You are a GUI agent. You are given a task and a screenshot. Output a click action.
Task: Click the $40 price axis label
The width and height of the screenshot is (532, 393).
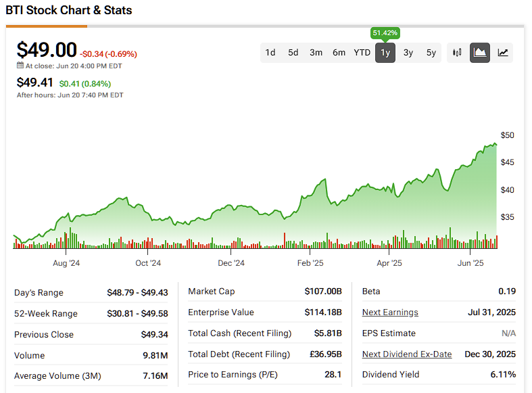(507, 189)
